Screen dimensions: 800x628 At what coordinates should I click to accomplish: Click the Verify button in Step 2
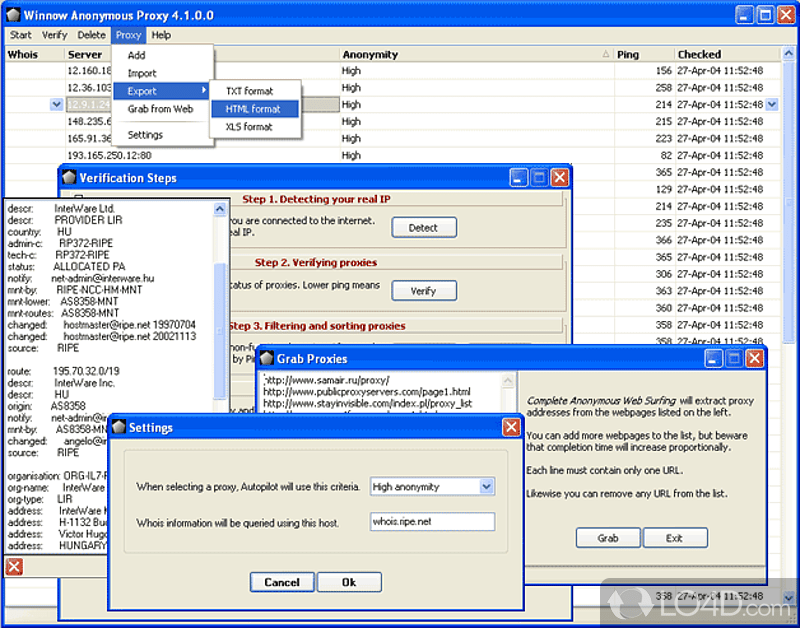423,291
